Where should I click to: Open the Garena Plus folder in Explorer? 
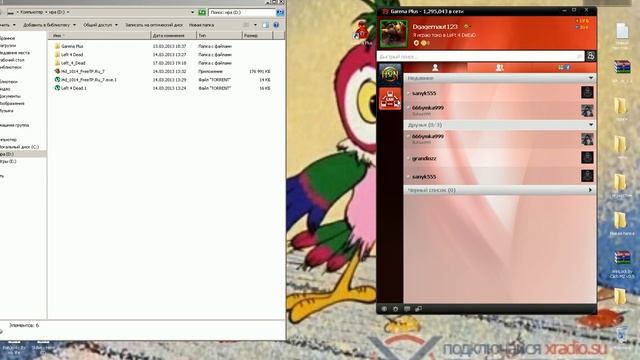pos(69,46)
